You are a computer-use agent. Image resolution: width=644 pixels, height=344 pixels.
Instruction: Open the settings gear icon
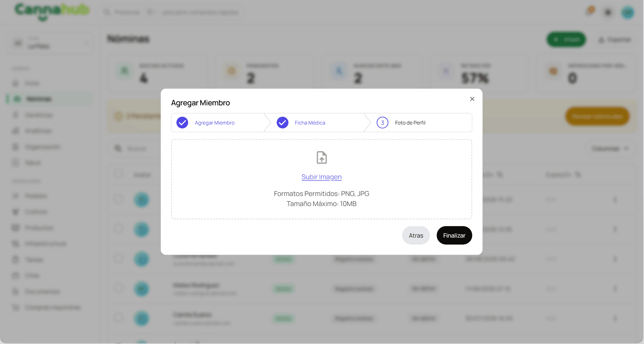click(x=608, y=12)
